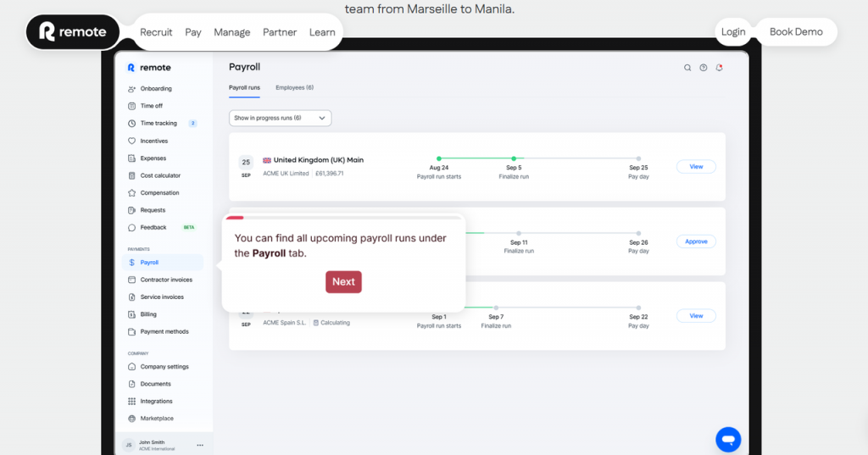Open the notifications bell icon

719,68
